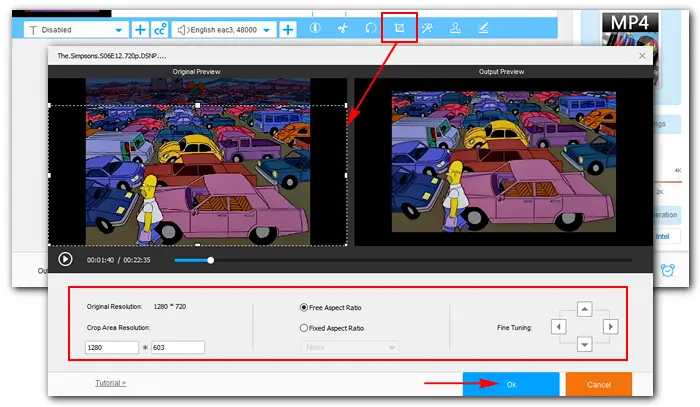Open the English eac3 audio track dropdown
This screenshot has height=407, width=700.
point(224,30)
